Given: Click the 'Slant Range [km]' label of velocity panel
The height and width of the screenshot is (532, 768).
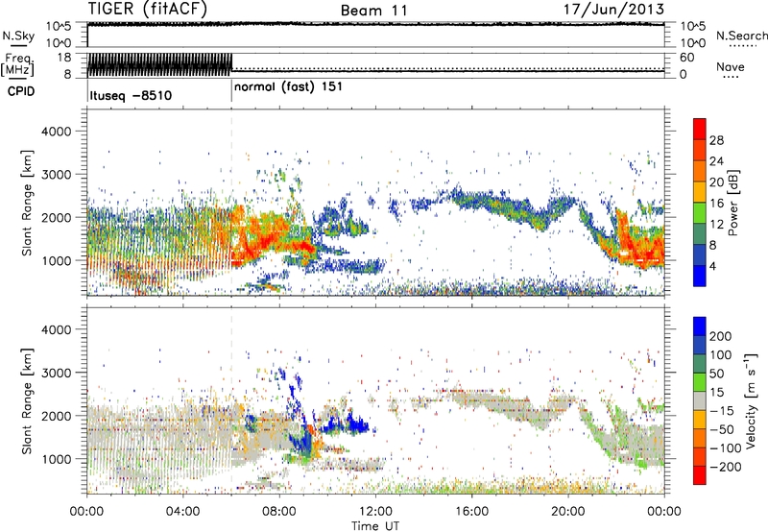Looking at the screenshot, I should click(x=27, y=400).
